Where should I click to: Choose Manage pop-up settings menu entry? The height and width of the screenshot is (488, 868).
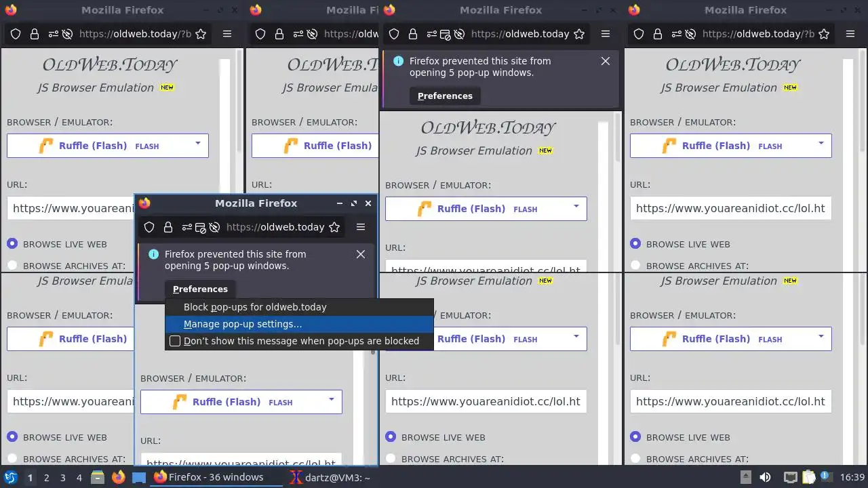(299, 324)
